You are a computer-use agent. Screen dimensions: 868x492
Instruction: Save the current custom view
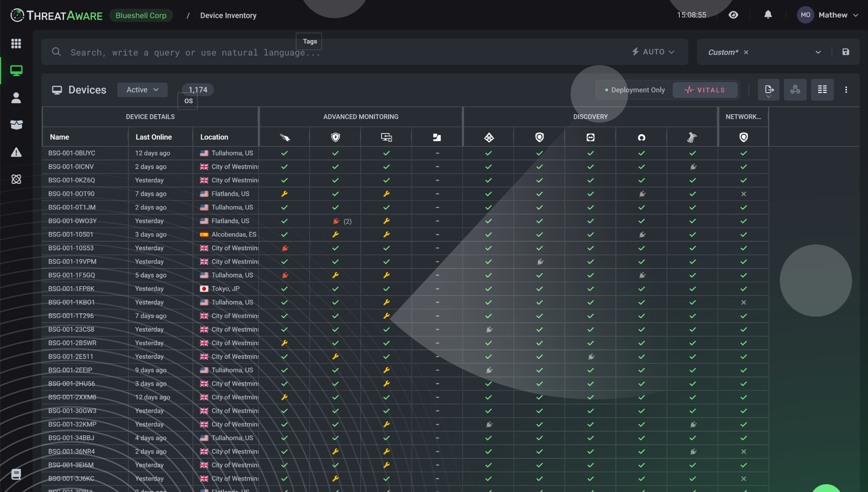846,52
